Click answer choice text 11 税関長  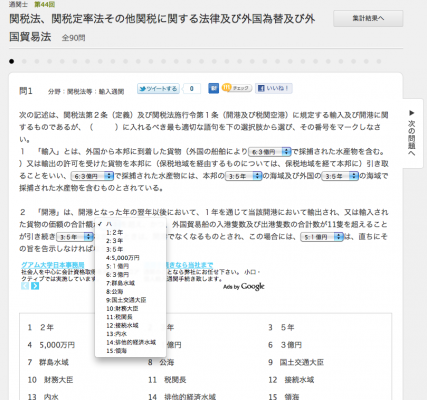(167, 380)
